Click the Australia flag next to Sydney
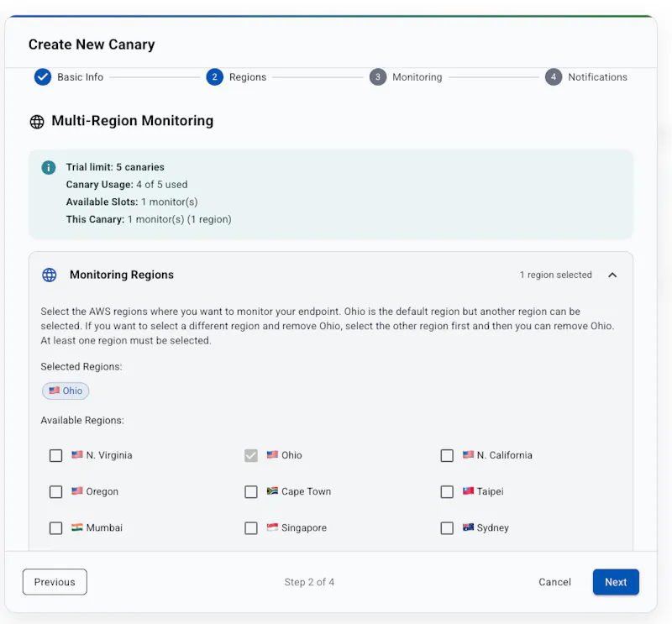The height and width of the screenshot is (624, 672). coord(468,527)
